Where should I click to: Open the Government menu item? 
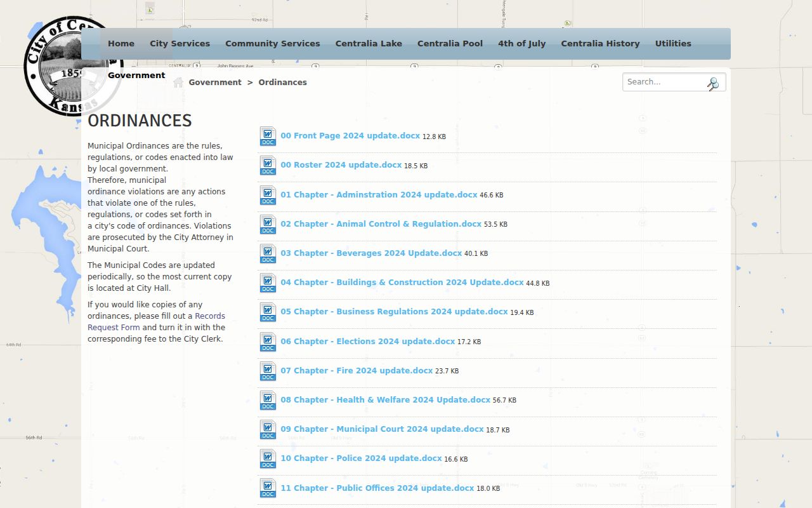(136, 75)
